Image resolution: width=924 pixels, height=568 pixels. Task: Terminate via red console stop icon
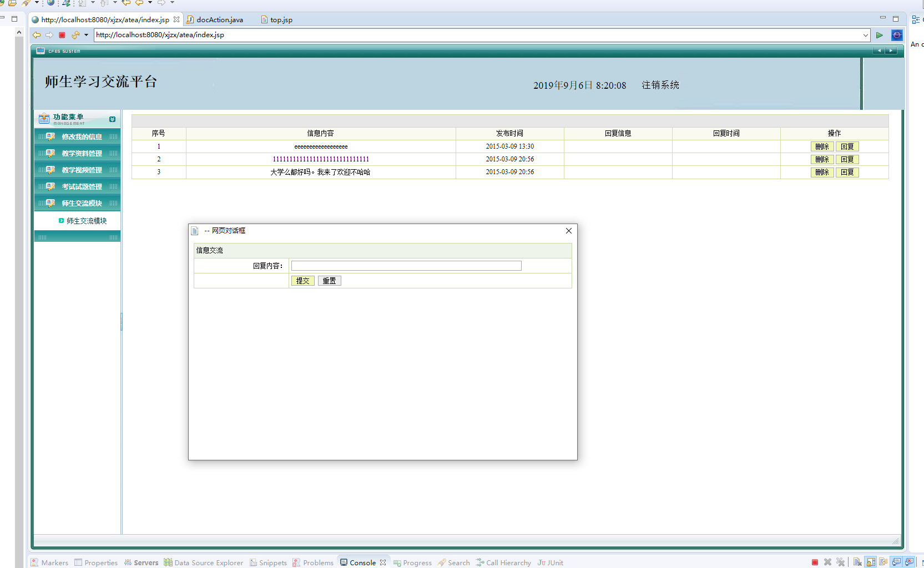coord(815,562)
